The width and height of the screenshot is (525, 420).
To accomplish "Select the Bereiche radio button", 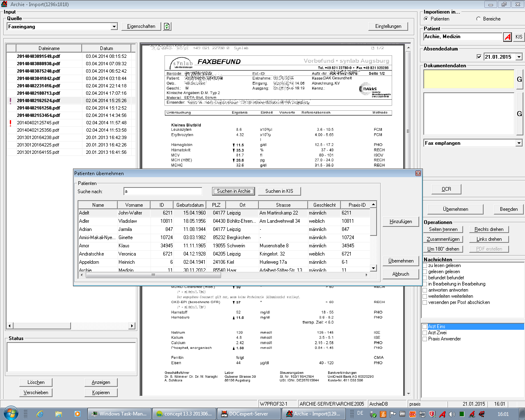I will (478, 19).
